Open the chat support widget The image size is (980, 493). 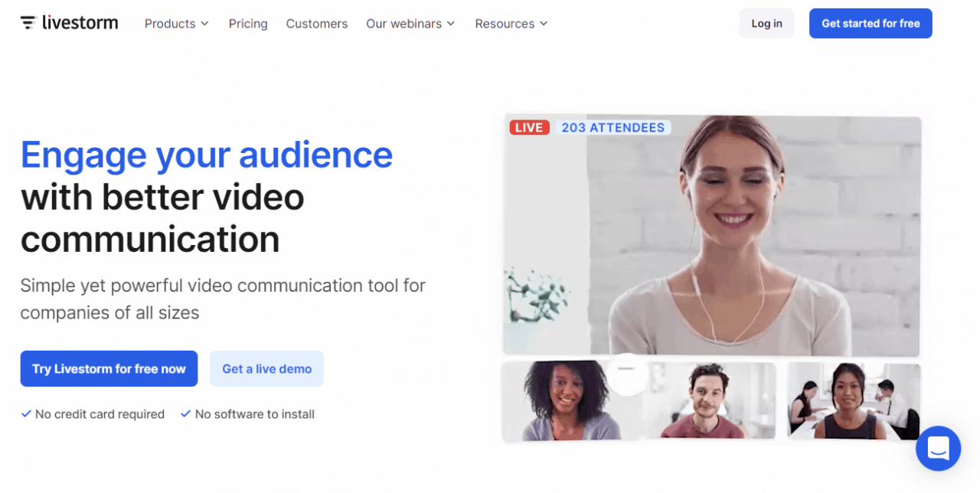pyautogui.click(x=938, y=448)
